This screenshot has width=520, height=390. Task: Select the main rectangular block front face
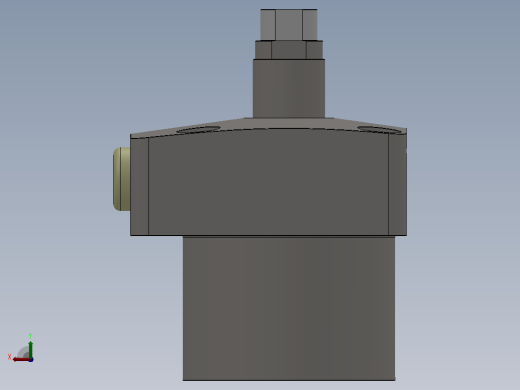(268, 183)
